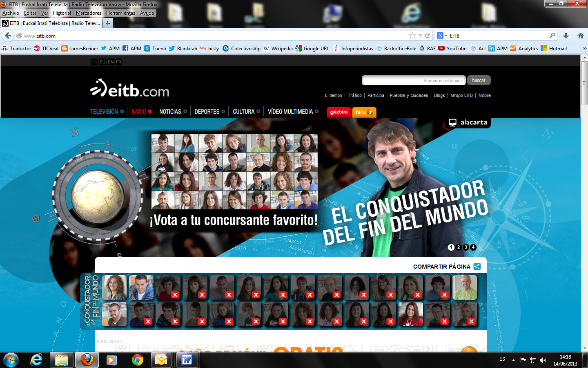The image size is (588, 368).
Task: Expand the VÍDEO MULTIMEDIA navigation dropdown
Action: [x=317, y=112]
